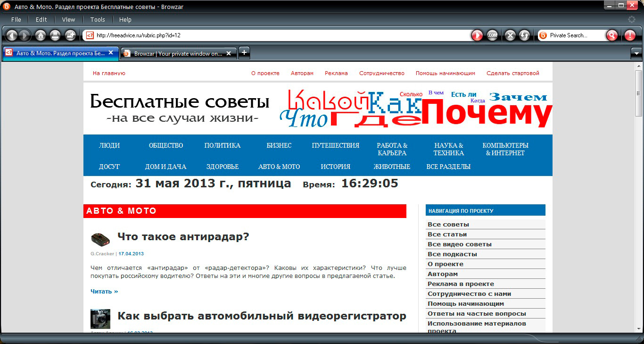Open the top О проекте link

pos(265,73)
